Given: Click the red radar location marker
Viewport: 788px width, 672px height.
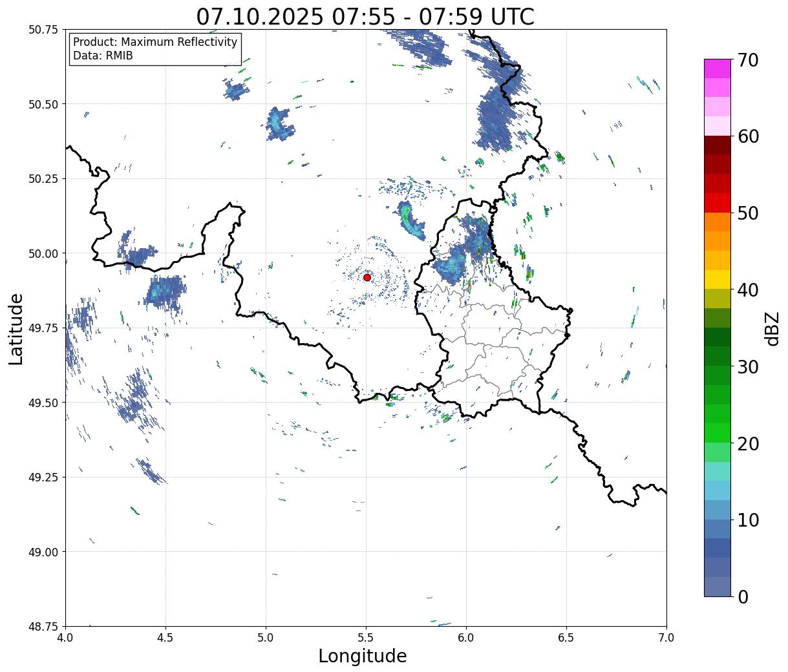Looking at the screenshot, I should click(367, 277).
